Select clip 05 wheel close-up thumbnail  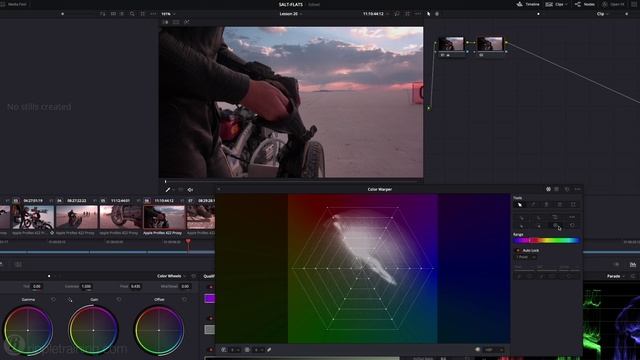click(121, 217)
